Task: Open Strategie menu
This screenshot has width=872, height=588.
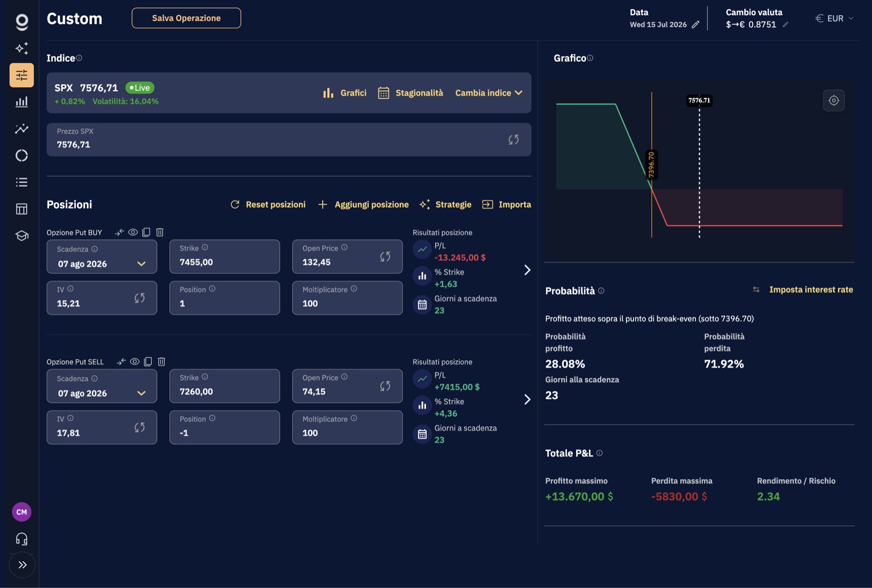Action: pyautogui.click(x=445, y=205)
